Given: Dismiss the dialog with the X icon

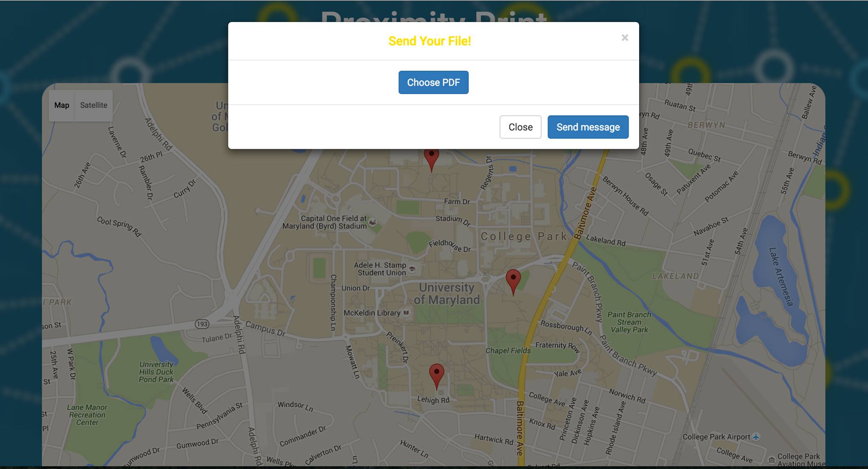Looking at the screenshot, I should [625, 38].
